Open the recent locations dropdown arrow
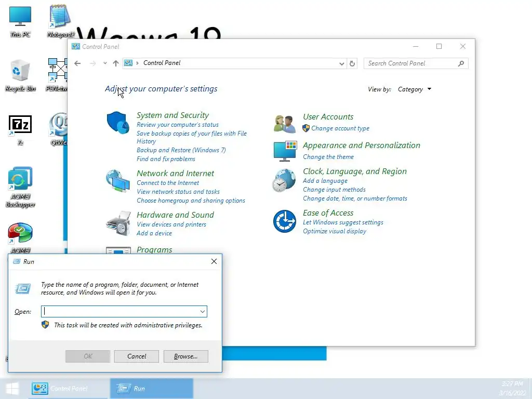This screenshot has width=532, height=399. coord(105,63)
